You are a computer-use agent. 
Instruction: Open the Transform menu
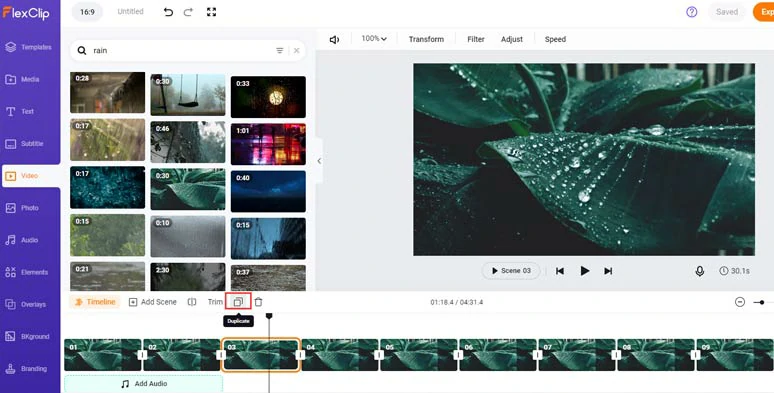426,39
